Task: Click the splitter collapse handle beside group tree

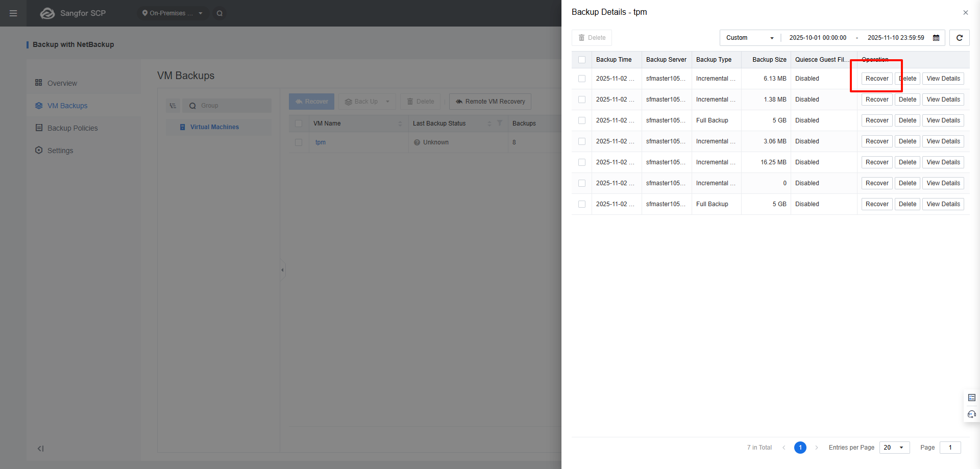Action: pos(282,270)
